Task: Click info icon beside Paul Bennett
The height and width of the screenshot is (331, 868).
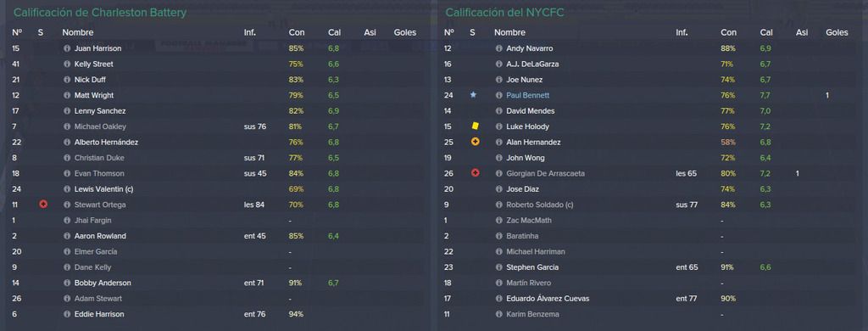Action: tap(498, 95)
